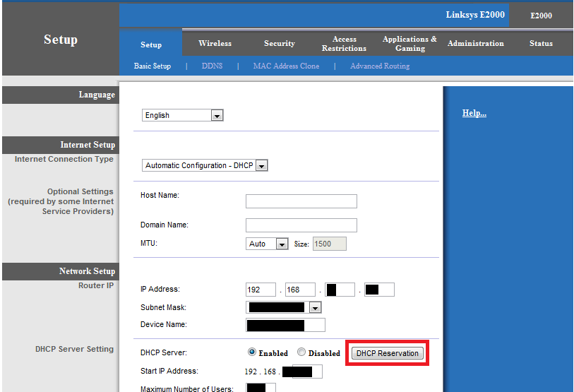Expand the Internet Connection Type dropdown
This screenshot has width=574, height=392.
(x=205, y=165)
